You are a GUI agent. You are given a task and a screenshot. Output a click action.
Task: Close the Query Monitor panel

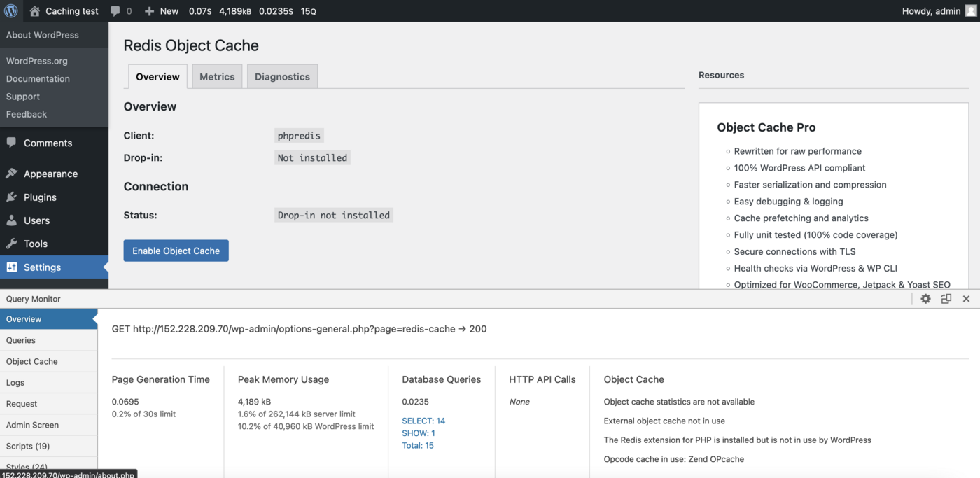click(x=966, y=298)
